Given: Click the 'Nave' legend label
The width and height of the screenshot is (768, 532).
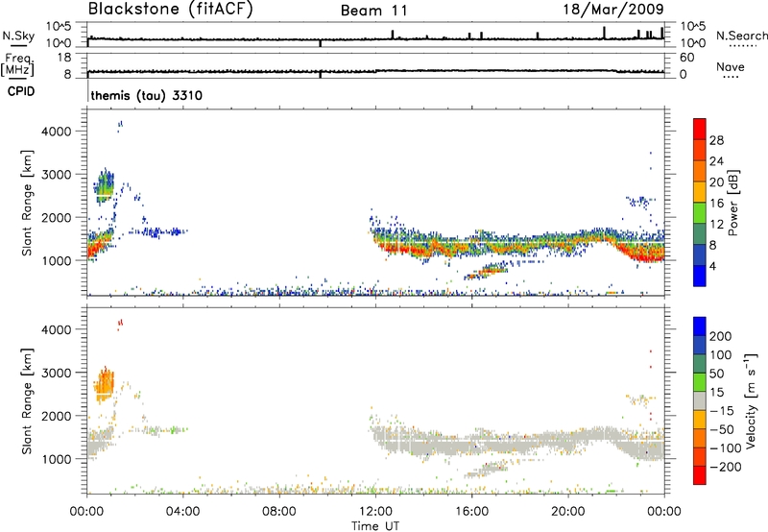Looking at the screenshot, I should coord(731,67).
